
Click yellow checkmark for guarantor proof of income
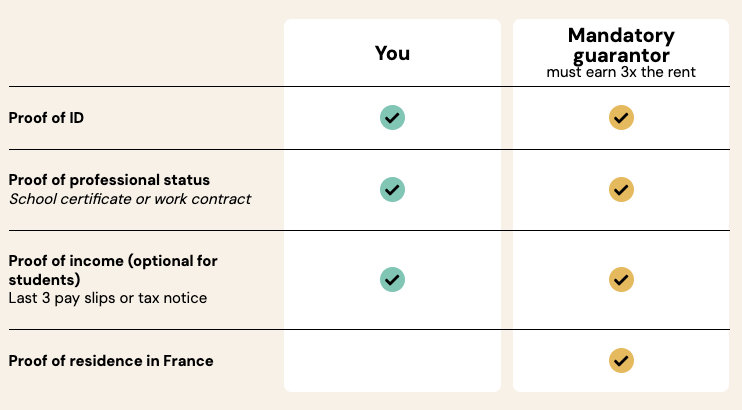(x=621, y=279)
